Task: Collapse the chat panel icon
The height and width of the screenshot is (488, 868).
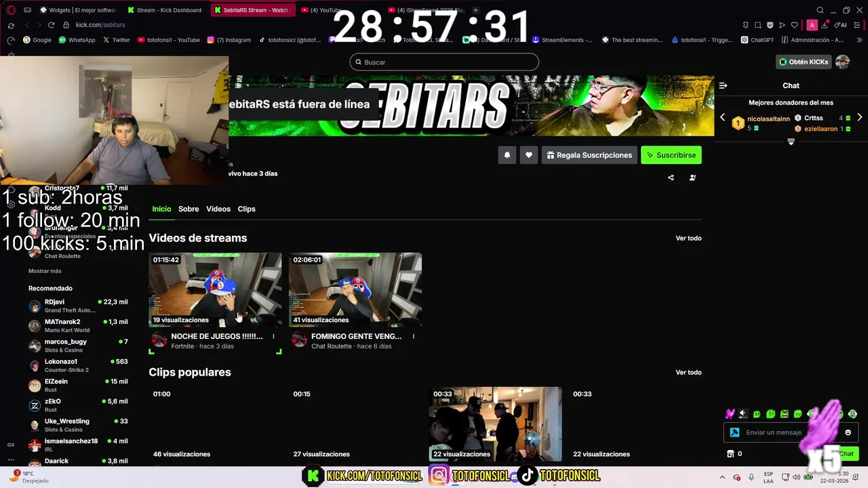Action: click(x=723, y=85)
